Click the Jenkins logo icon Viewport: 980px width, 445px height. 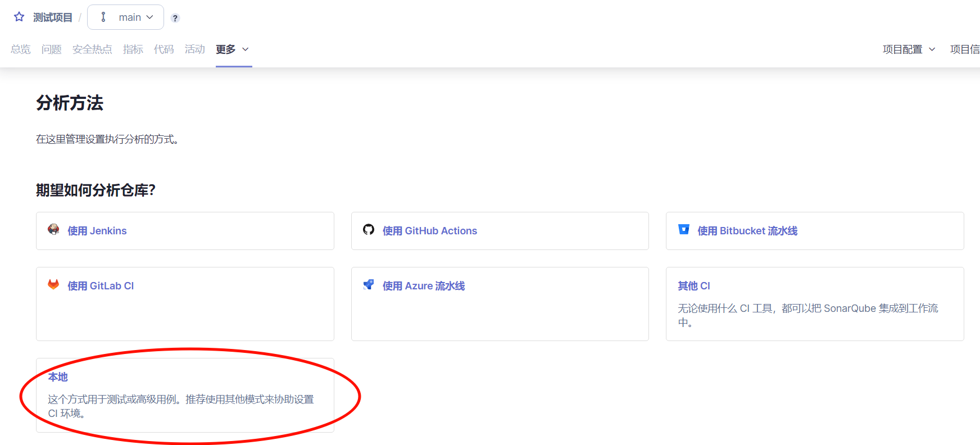53,229
